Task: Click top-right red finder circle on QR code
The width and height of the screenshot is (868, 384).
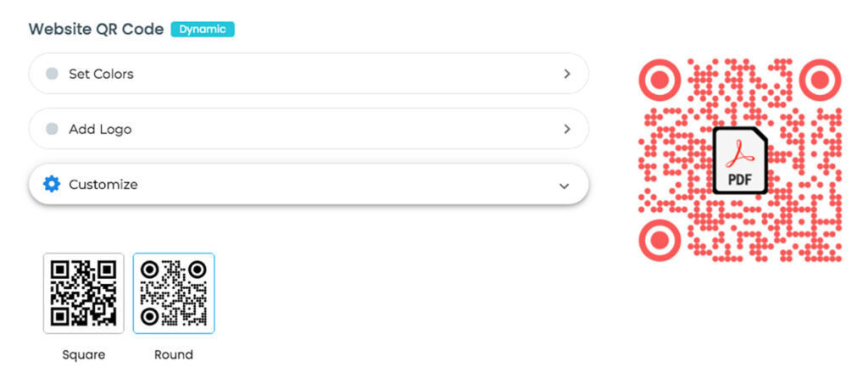Action: pyautogui.click(x=820, y=80)
